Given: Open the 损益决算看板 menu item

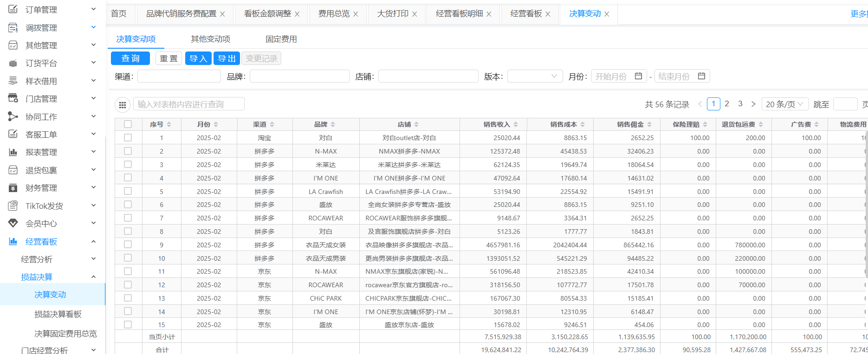Looking at the screenshot, I should 58,314.
